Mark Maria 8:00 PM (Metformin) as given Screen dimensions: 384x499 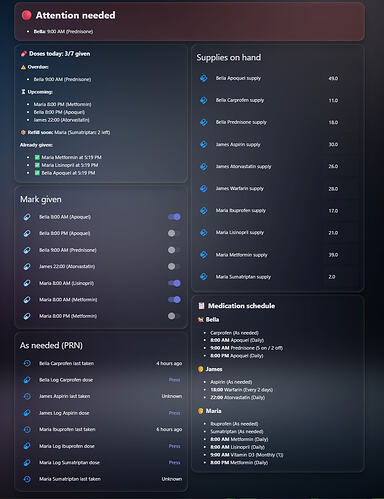click(174, 316)
